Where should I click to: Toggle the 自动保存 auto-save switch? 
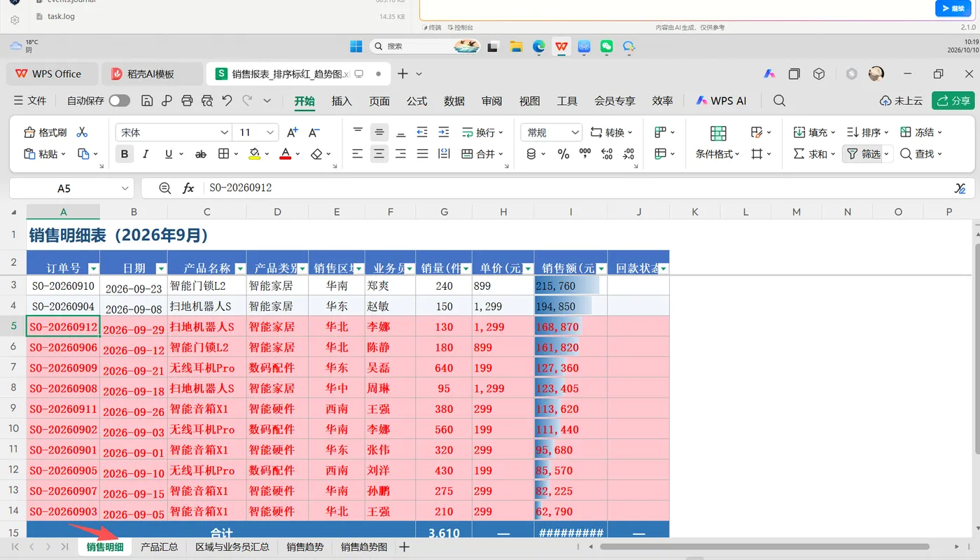coord(119,101)
